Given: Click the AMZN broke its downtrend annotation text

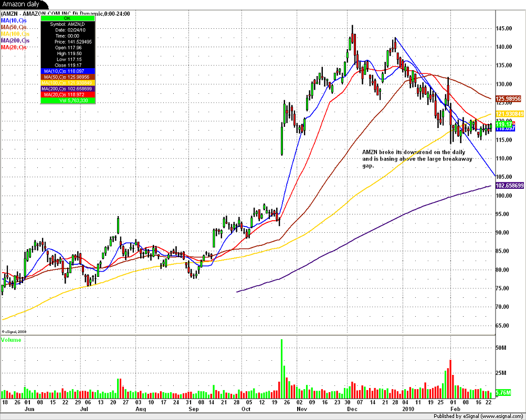Looking at the screenshot, I should (417, 159).
